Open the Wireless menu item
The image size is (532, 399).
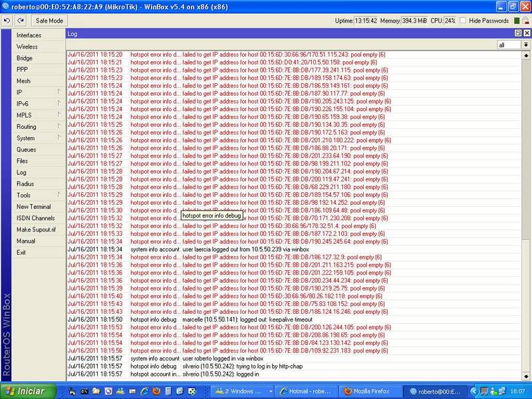38,47
